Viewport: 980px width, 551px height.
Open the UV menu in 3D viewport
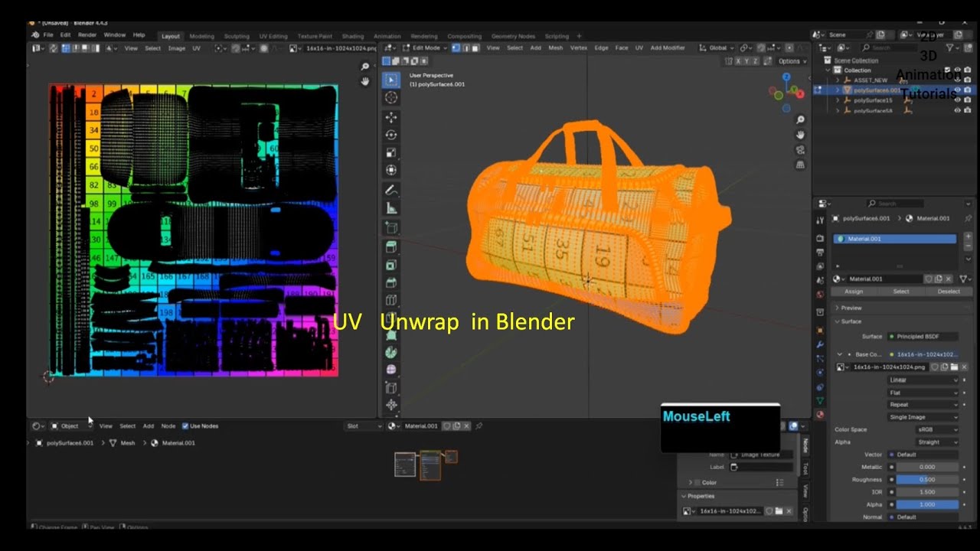click(639, 47)
